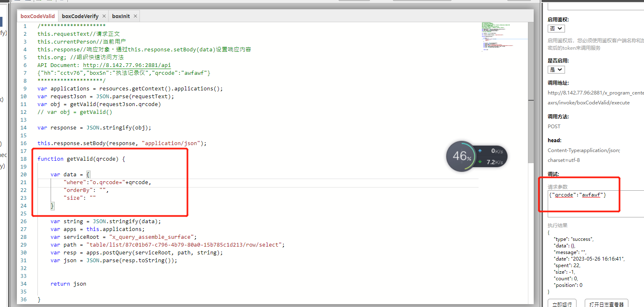Click the result line "size": -1
Screen dimensions: 644x307
[564, 272]
